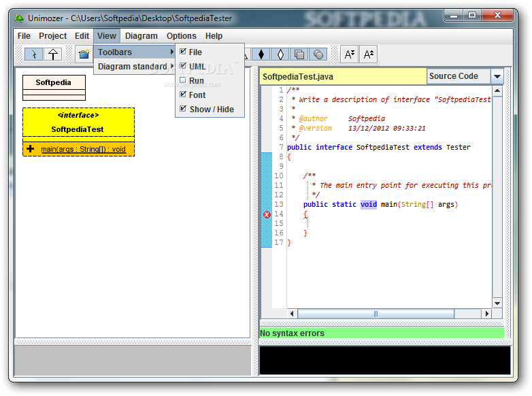
Task: Minimize the Unimozer window
Action: 454,16
